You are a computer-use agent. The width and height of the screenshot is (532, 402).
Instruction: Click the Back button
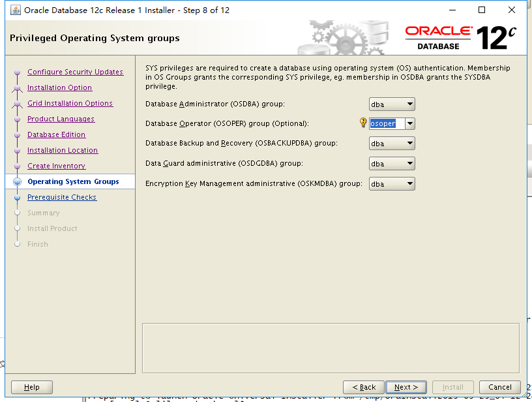pyautogui.click(x=364, y=387)
